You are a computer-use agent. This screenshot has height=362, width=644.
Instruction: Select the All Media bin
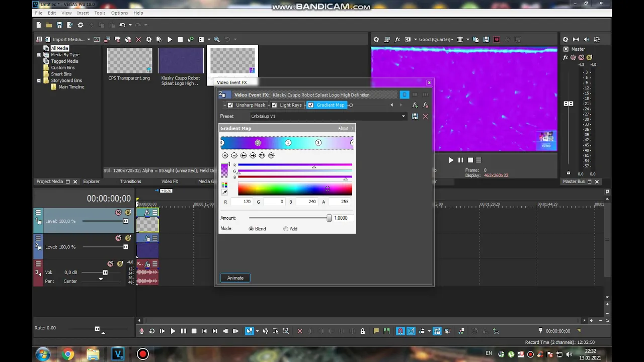pos(59,48)
